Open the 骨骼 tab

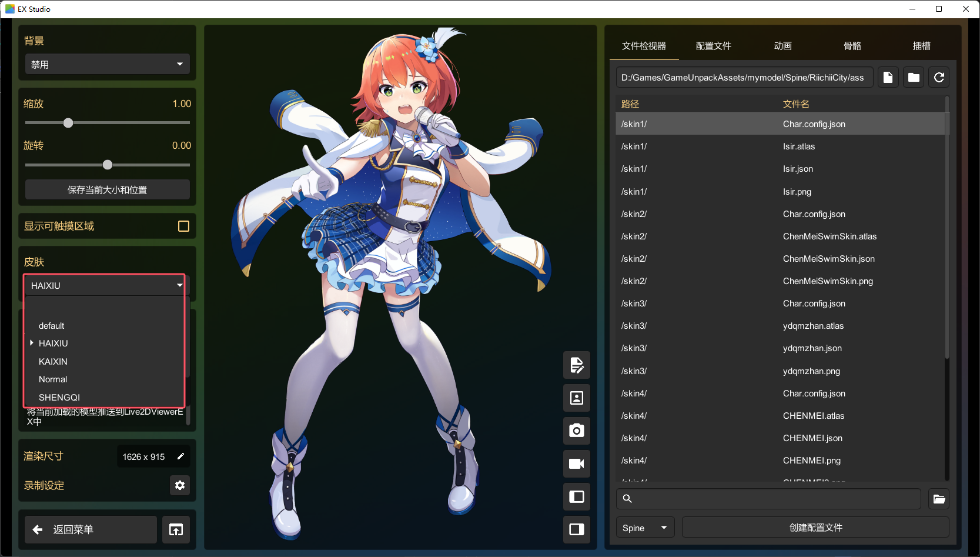[852, 46]
